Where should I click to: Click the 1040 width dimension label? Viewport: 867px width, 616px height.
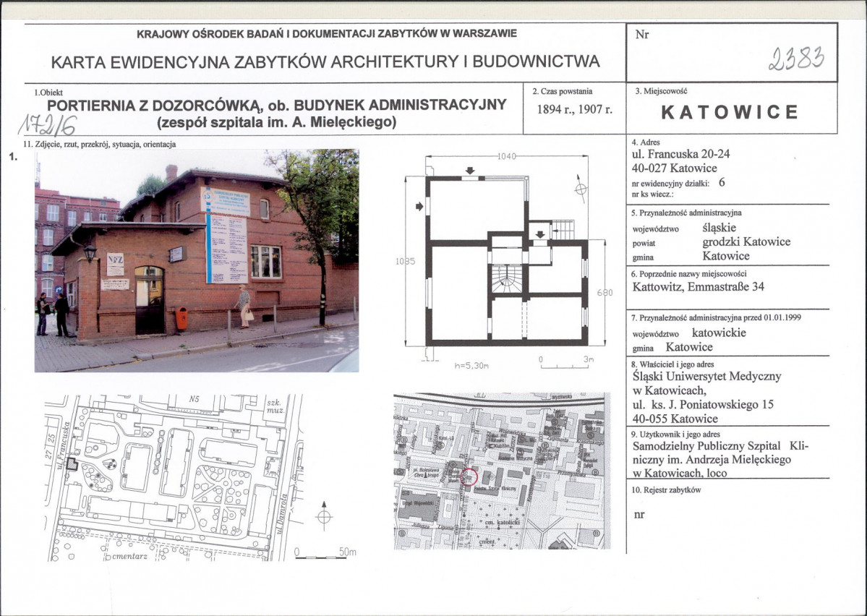coord(509,156)
